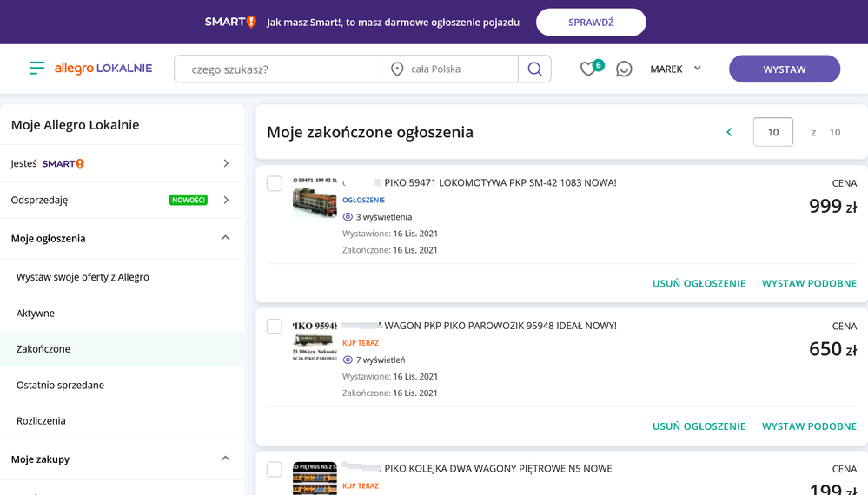Click the magnifier search icon
868x495 pixels.
(534, 69)
